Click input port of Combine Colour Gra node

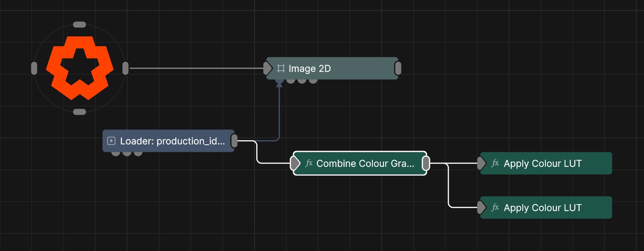point(295,163)
